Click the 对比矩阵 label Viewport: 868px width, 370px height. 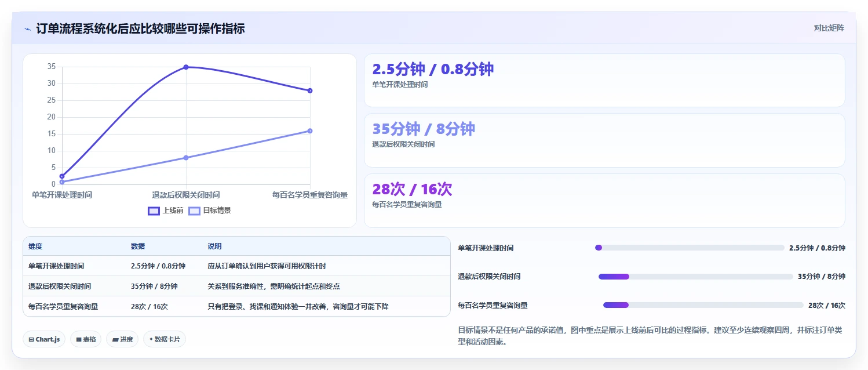click(829, 28)
